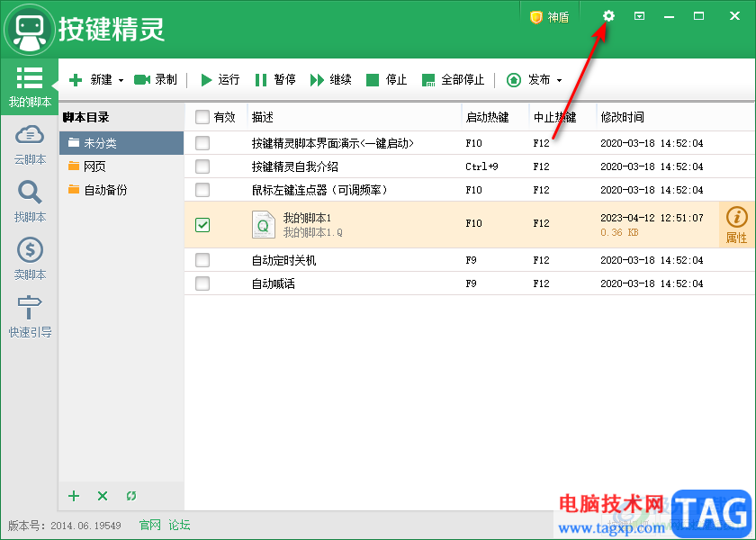Check 按键精灵脚本界面演示 row checkbox
The height and width of the screenshot is (540, 756).
(202, 143)
